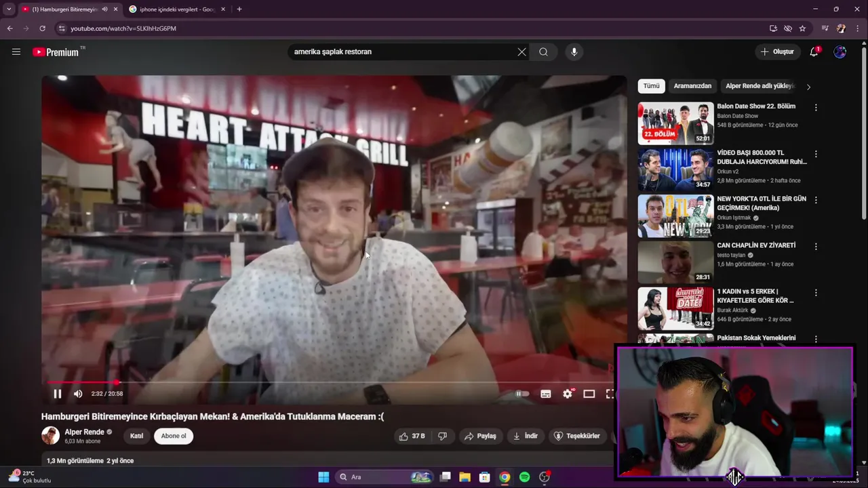Open options for CAN CHAPLIN EV ZİYARETİ

click(x=816, y=247)
